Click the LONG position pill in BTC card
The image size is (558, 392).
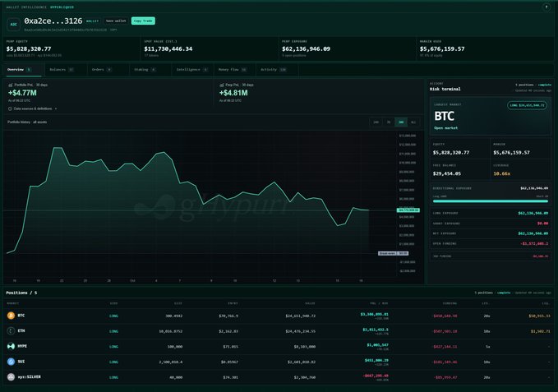coord(527,105)
